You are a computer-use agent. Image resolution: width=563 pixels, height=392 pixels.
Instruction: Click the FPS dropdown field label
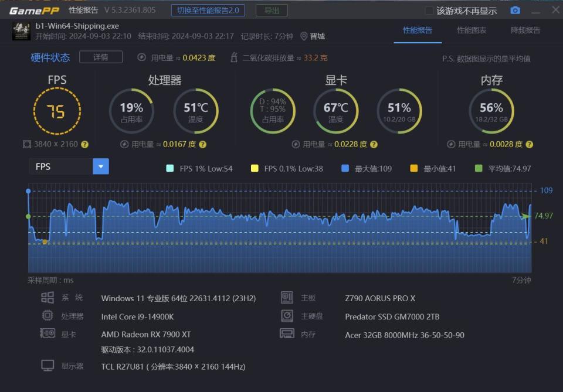click(60, 166)
